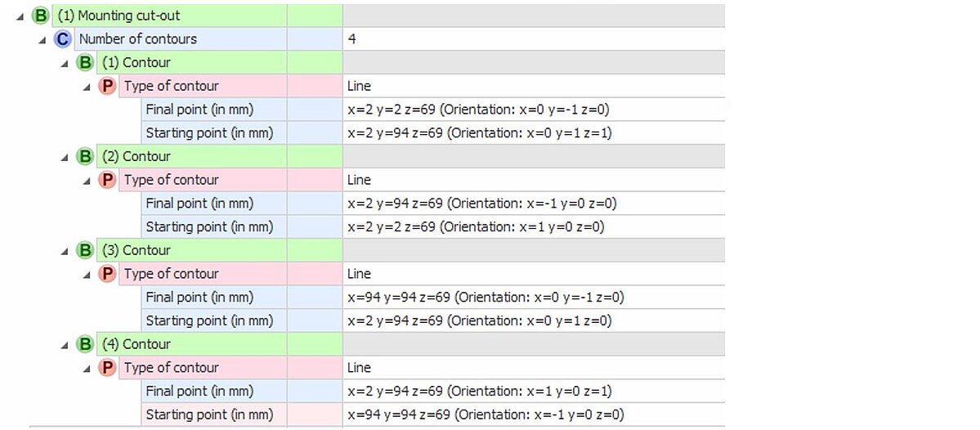Select the (3) Contour row label

(x=146, y=251)
